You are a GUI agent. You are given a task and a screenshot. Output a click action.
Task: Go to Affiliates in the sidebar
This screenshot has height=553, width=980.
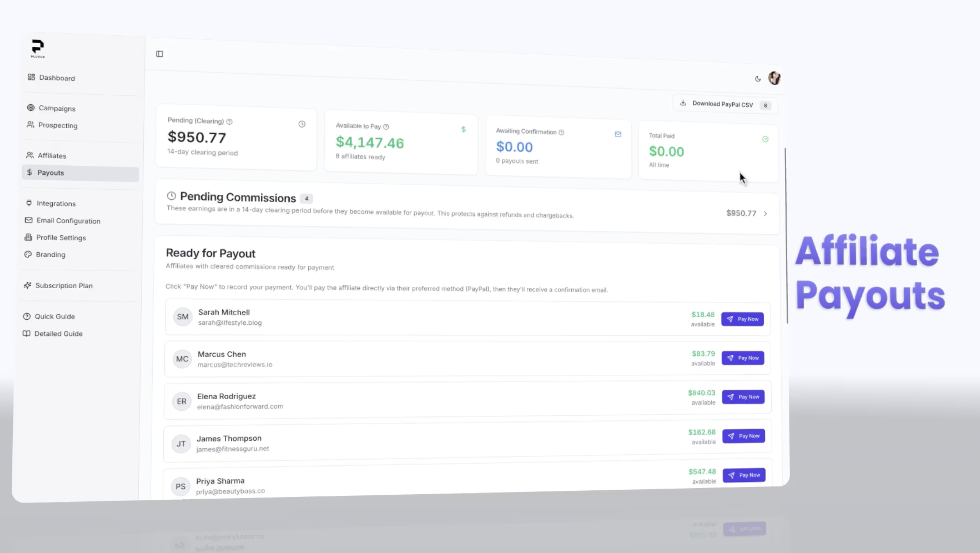point(52,156)
